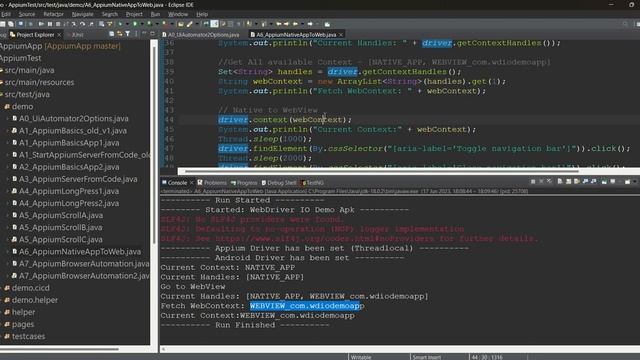Expand A6_AppiumNativeAppToWeb.java tree node arrow
The height and width of the screenshot is (360, 640).
coord(7,252)
